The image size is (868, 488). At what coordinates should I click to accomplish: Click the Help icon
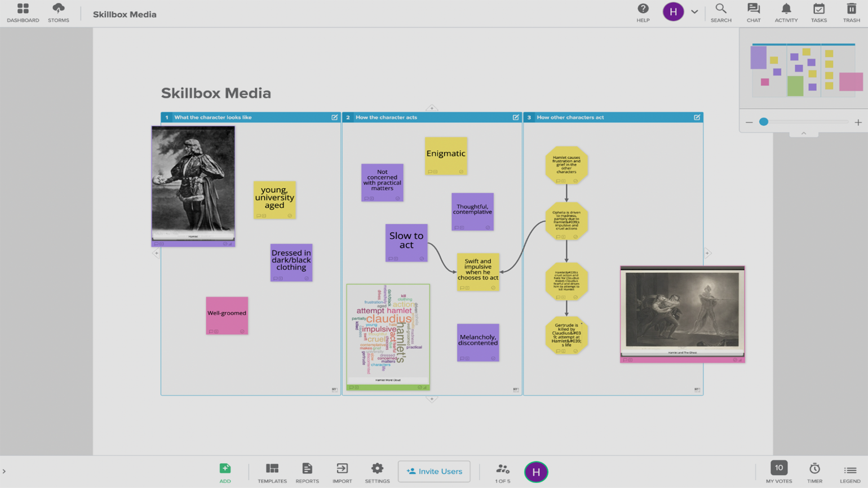pyautogui.click(x=643, y=13)
